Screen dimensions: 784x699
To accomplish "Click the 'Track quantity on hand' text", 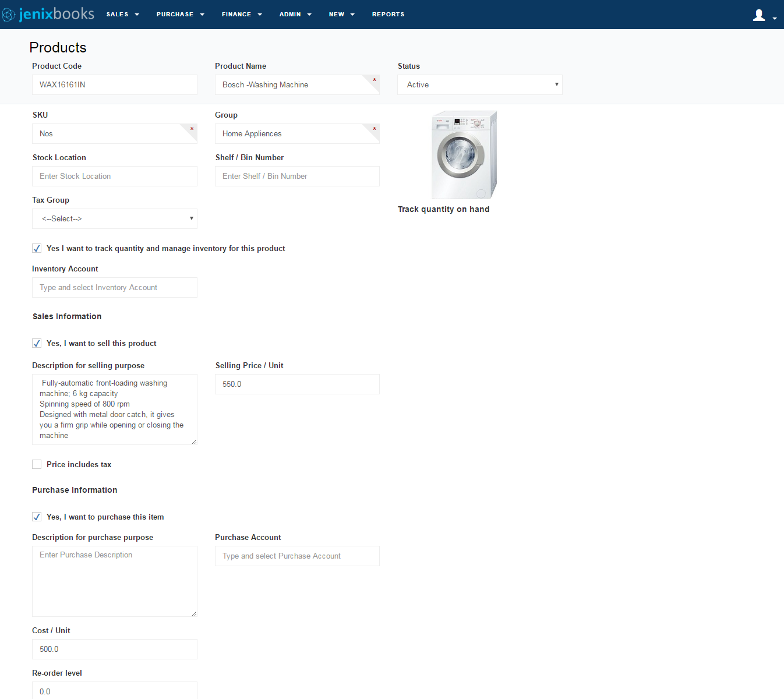I will pos(443,209).
